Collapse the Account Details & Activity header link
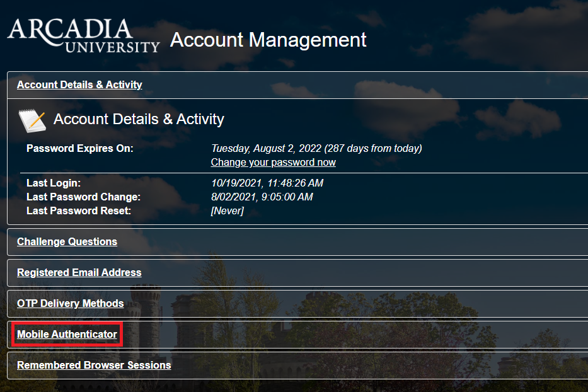Screen dimensions: 588x392 [x=79, y=85]
